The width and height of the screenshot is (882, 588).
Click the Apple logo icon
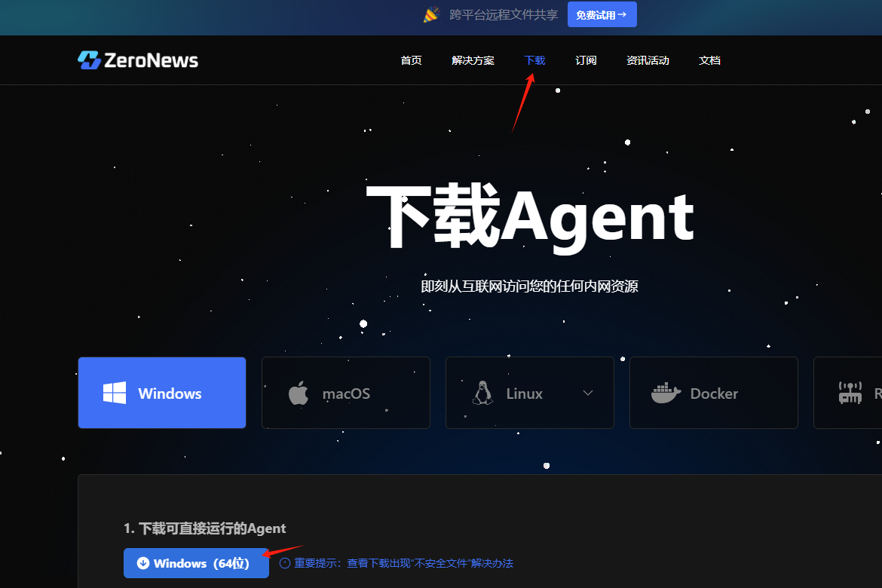pyautogui.click(x=299, y=393)
